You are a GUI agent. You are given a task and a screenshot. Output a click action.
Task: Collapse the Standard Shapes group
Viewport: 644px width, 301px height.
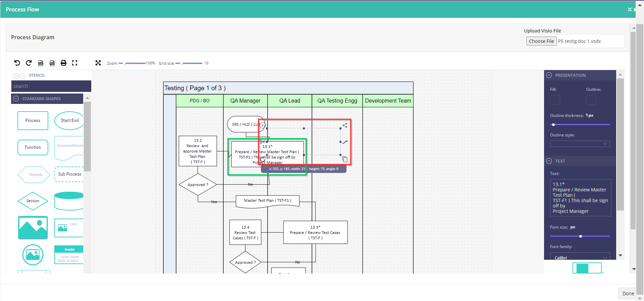point(16,99)
